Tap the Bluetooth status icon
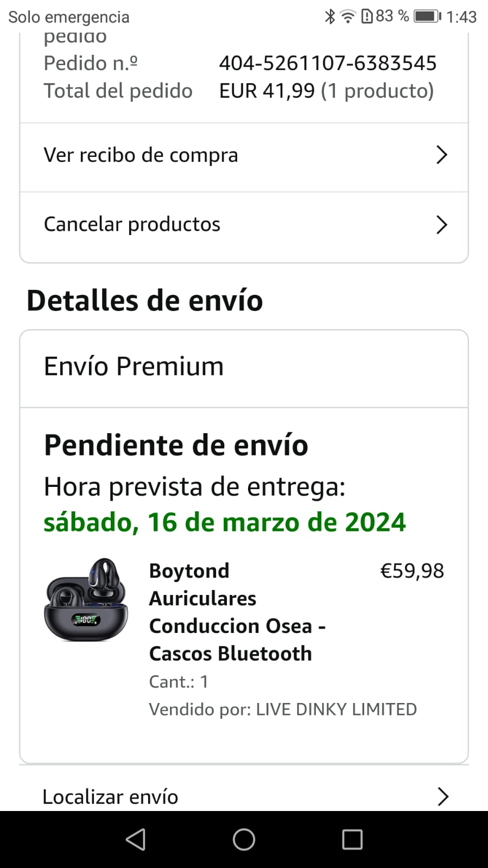Image resolution: width=488 pixels, height=868 pixels. point(329,16)
